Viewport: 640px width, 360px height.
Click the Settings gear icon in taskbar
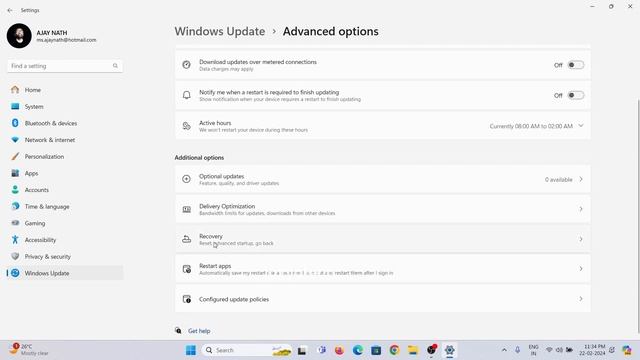[x=449, y=350]
